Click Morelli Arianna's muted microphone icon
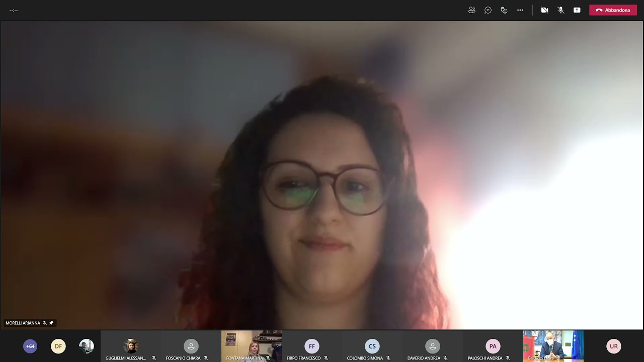 (x=44, y=323)
